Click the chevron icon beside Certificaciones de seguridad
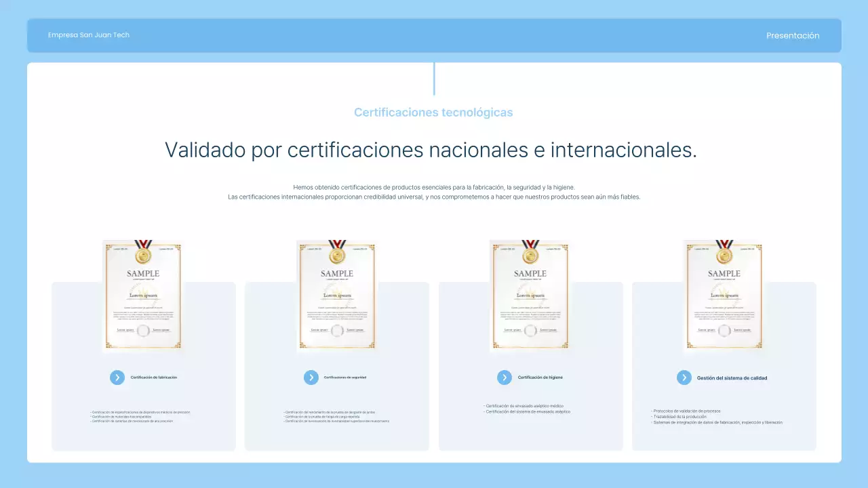 311,378
